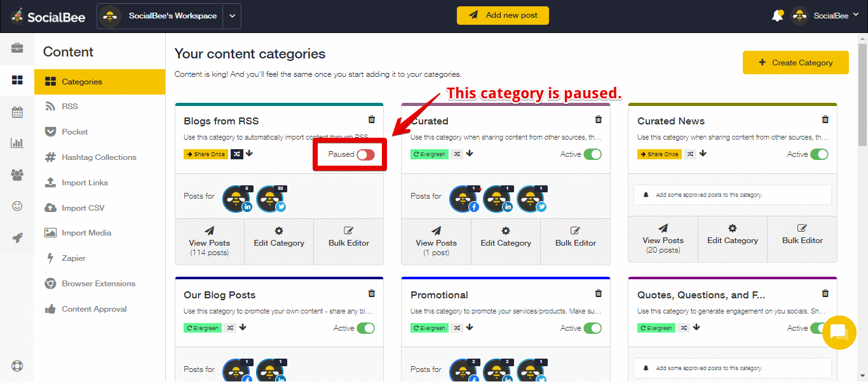This screenshot has width=868, height=384.
Task: Select Hashtag Collections in Content menu
Action: coord(99,157)
